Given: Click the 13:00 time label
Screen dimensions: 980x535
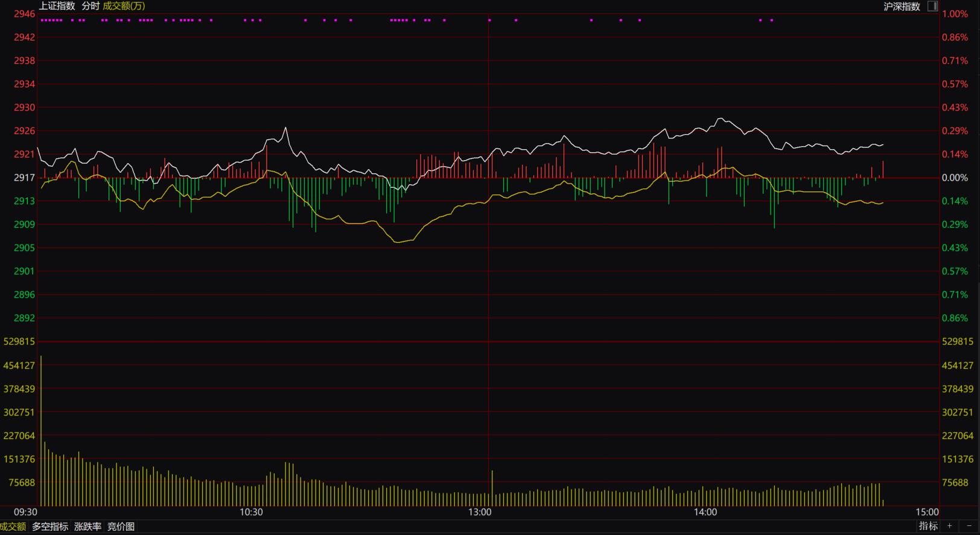Looking at the screenshot, I should 480,512.
